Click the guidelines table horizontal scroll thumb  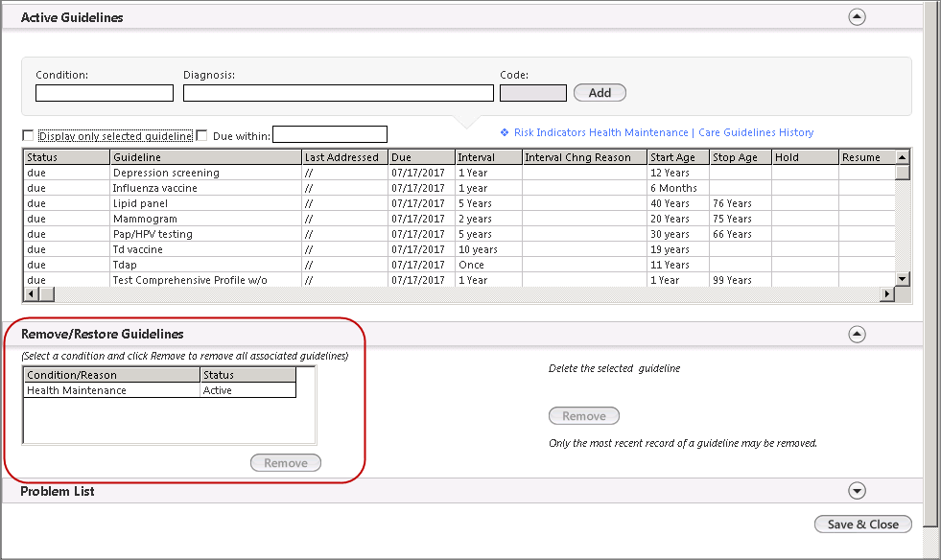[47, 294]
